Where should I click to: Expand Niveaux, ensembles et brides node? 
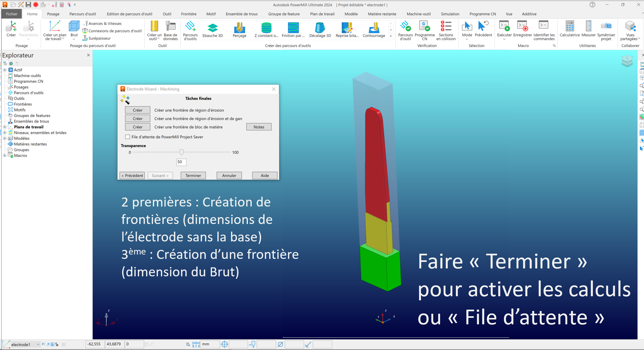click(x=5, y=133)
